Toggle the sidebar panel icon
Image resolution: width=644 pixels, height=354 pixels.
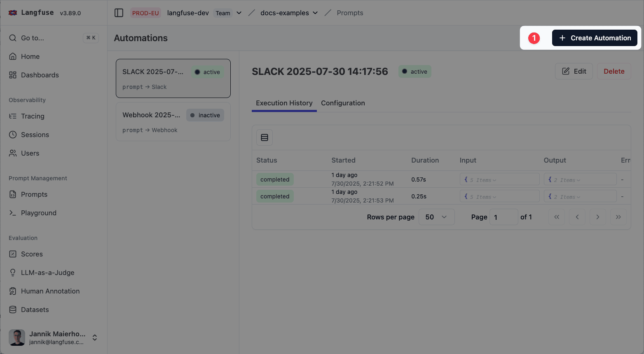coord(119,13)
